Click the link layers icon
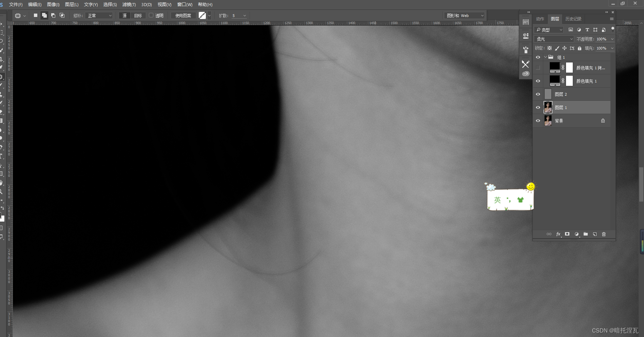The height and width of the screenshot is (337, 644). pos(549,234)
